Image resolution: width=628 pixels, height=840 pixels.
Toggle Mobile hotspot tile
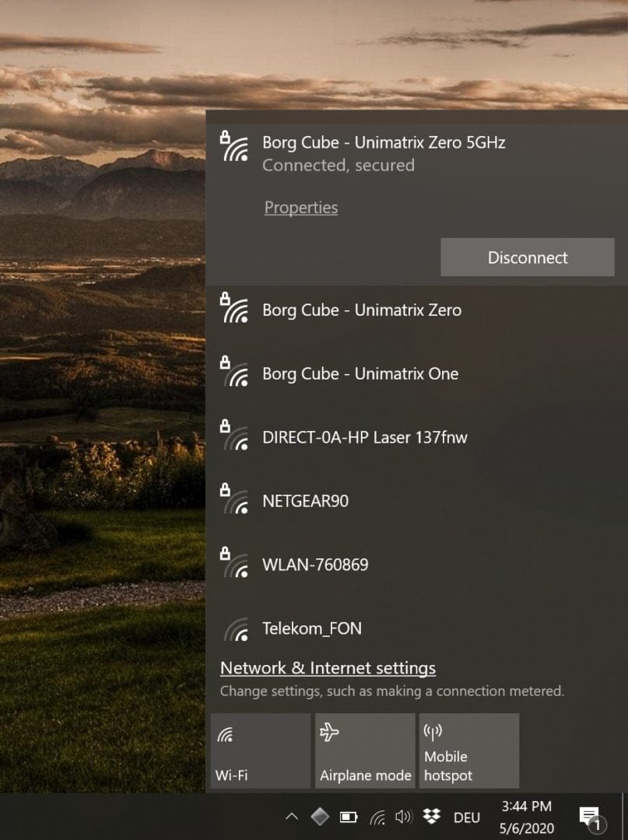468,751
